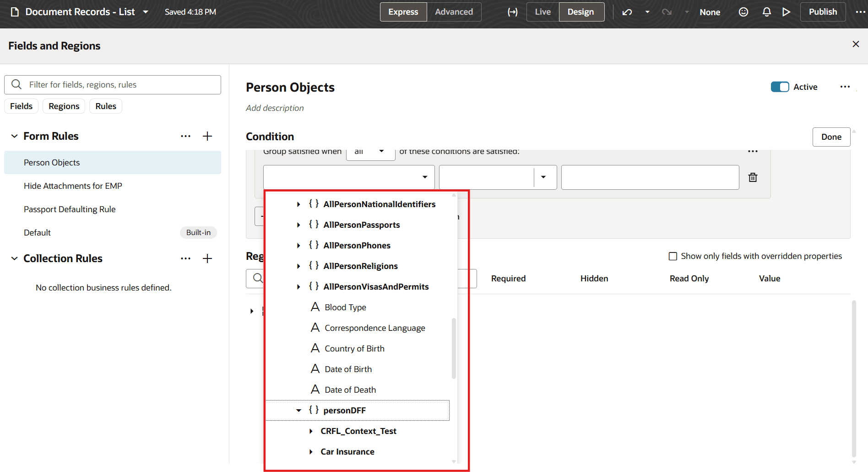Expand the Car Insurance node
The image size is (868, 472).
click(x=311, y=452)
